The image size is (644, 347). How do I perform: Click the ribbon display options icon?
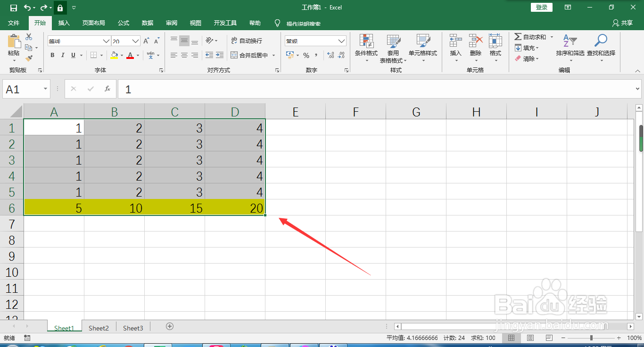click(x=568, y=8)
